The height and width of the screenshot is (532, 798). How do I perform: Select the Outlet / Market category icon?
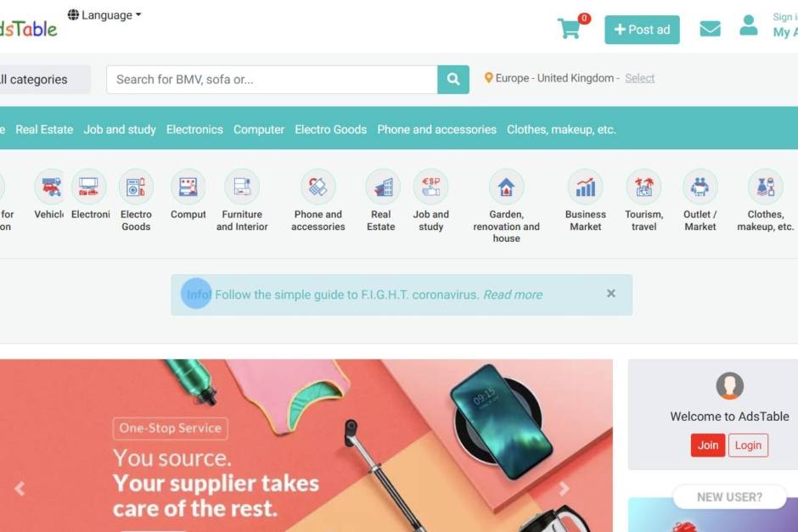[x=700, y=187]
